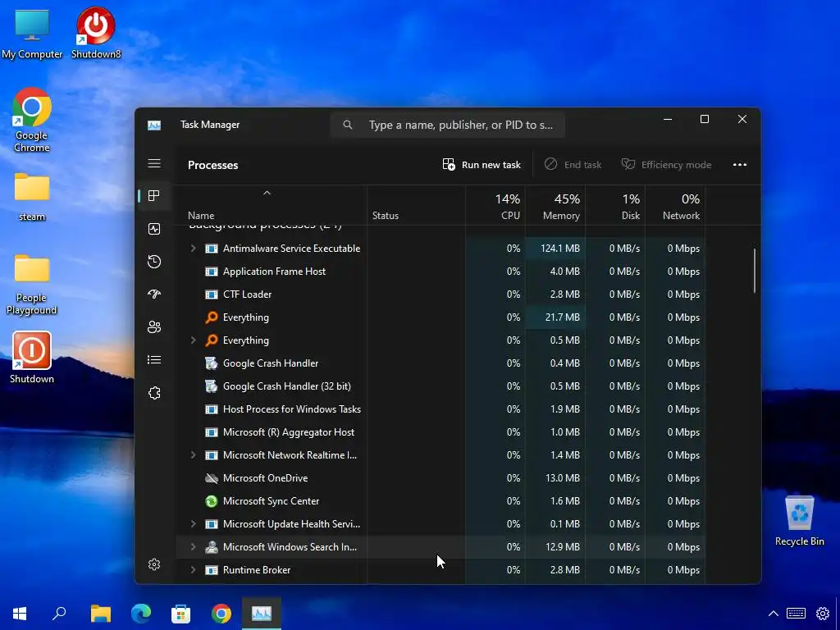Select the Application Frame Host row
Screen dimensions: 840x630
[440, 272]
